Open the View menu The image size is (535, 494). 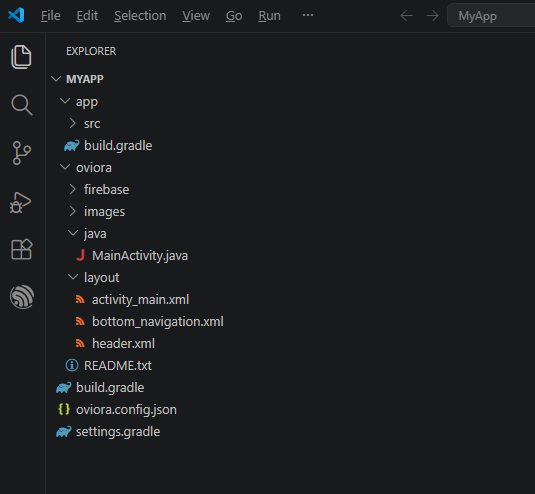[x=196, y=16]
